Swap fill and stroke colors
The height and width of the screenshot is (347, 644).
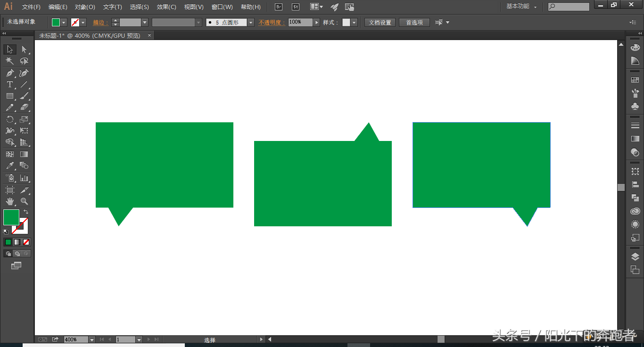(26, 212)
